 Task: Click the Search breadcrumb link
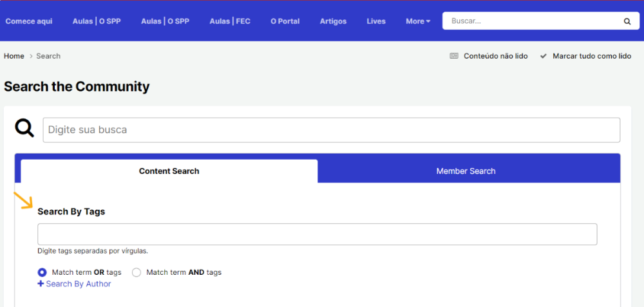tap(48, 56)
